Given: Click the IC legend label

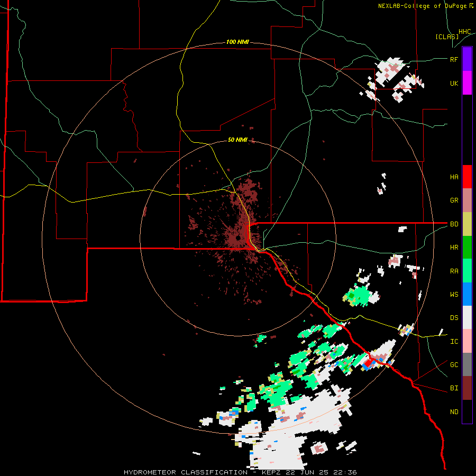Looking at the screenshot, I should click(x=454, y=342).
